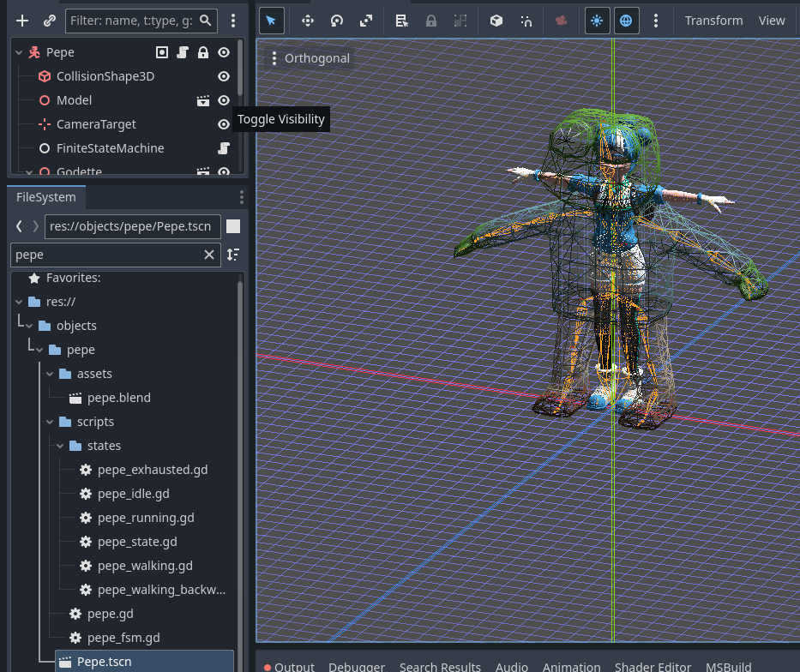Click the instantiate child scene link icon
The image size is (800, 672).
point(50,21)
